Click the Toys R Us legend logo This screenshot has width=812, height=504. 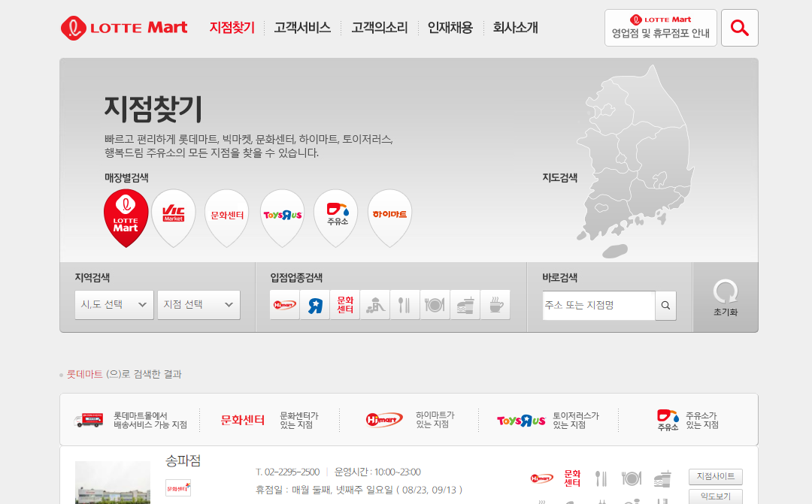click(521, 420)
